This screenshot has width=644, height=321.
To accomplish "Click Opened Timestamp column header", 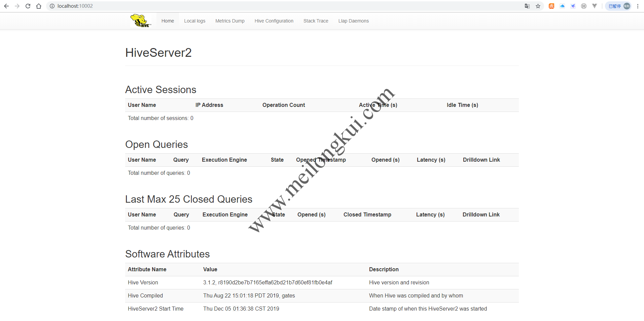I will tap(321, 160).
